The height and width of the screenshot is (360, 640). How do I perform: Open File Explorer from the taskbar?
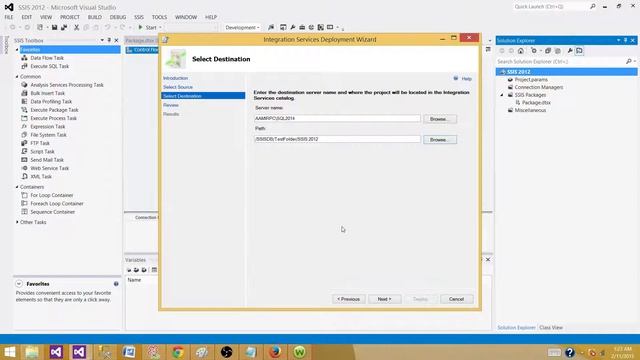[31, 352]
